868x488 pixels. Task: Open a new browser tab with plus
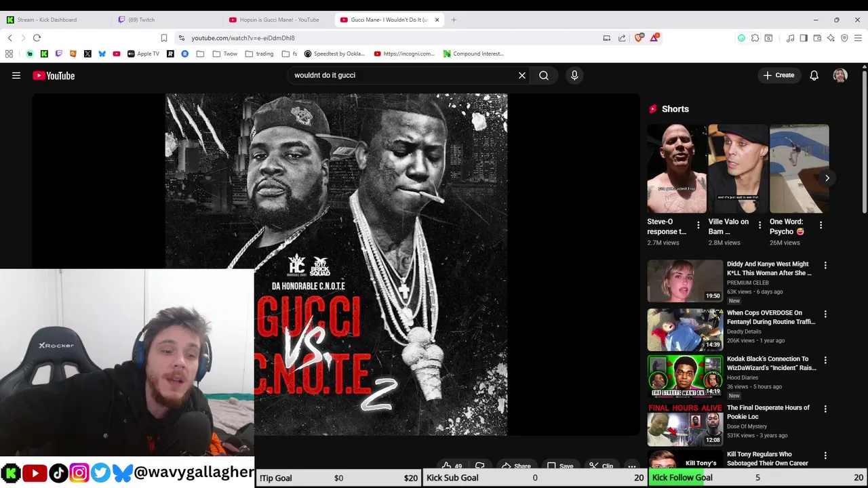pos(454,20)
